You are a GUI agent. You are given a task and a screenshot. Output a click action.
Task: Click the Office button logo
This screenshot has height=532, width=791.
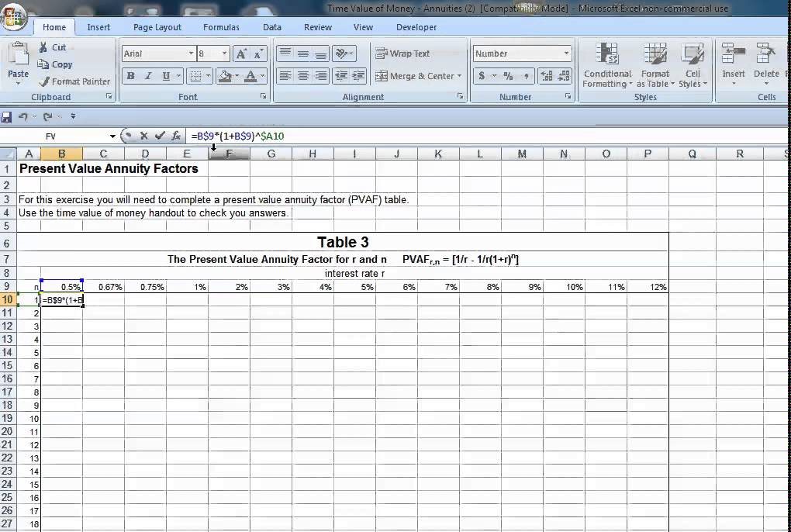tap(14, 16)
